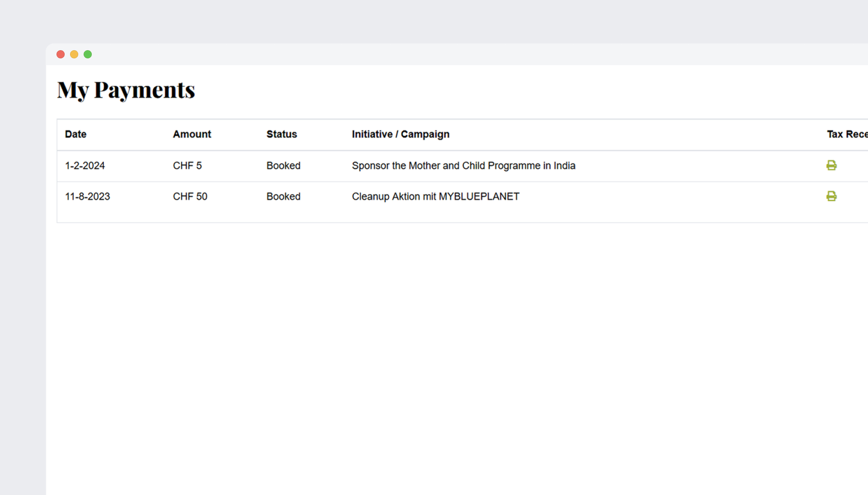
Task: Click the Date column header
Action: coord(75,134)
